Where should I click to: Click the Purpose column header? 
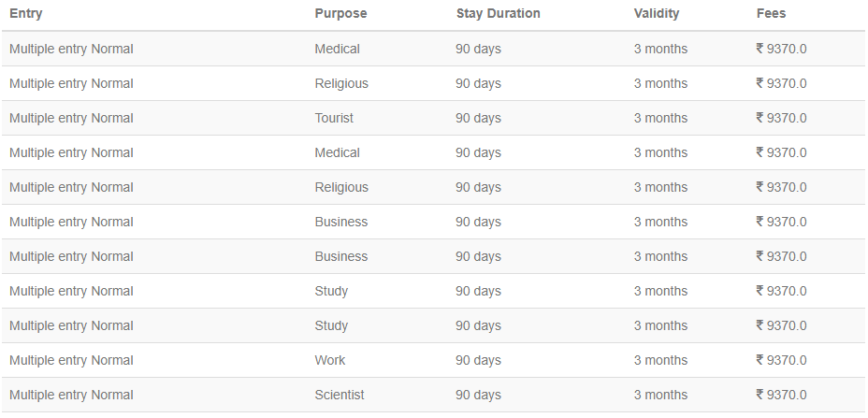341,13
